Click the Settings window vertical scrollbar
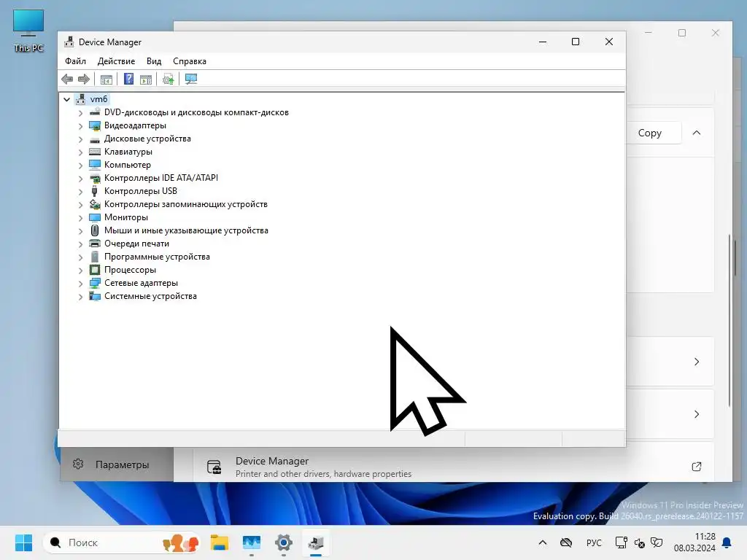 click(x=729, y=320)
